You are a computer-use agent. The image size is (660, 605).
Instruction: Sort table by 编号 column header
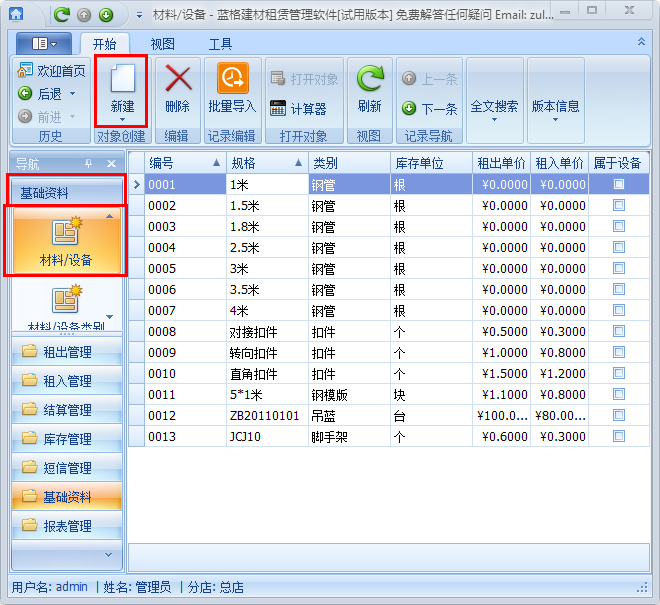pyautogui.click(x=180, y=162)
